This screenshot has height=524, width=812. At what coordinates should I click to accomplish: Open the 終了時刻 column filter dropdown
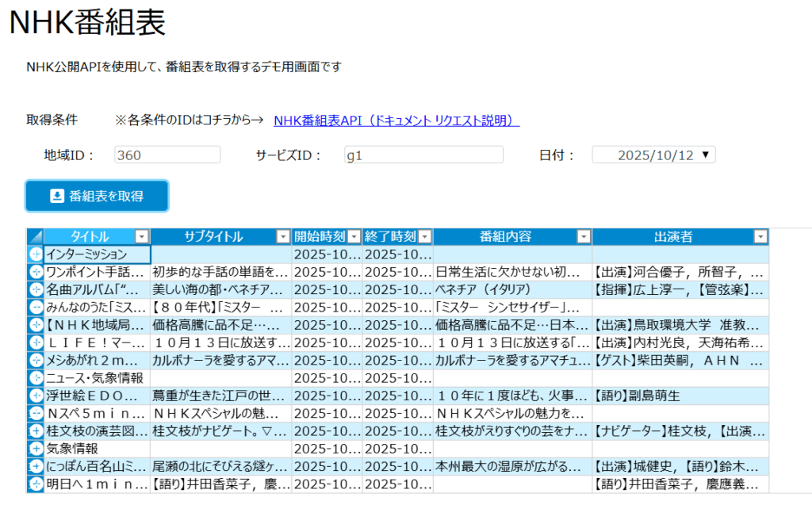(x=424, y=236)
